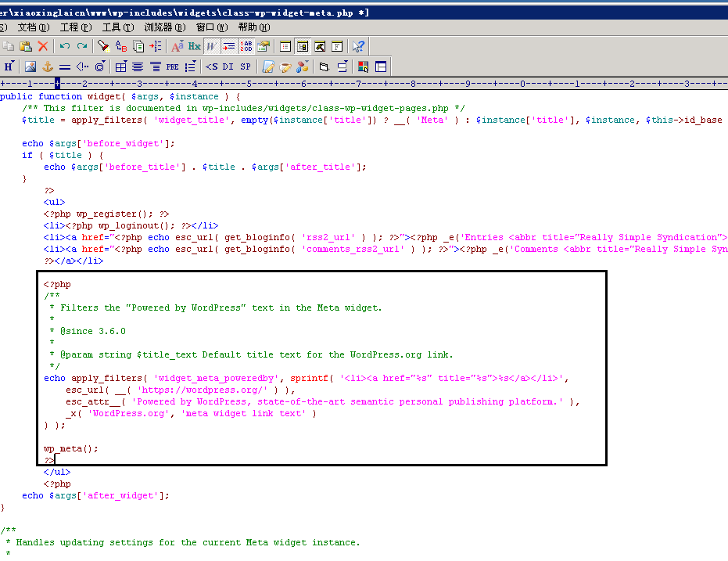
Task: Activate the Context Help pointer icon
Action: [358, 46]
